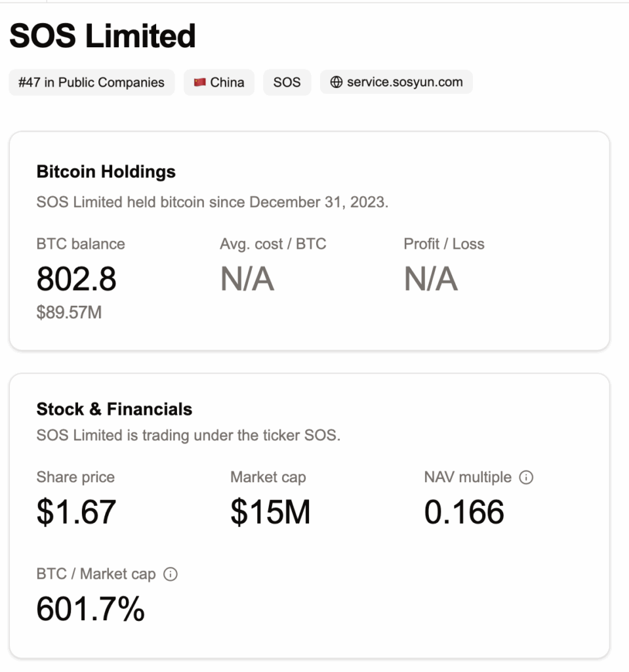Image resolution: width=629 pixels, height=672 pixels.
Task: Click the BTC / Market cap info icon
Action: tap(171, 574)
